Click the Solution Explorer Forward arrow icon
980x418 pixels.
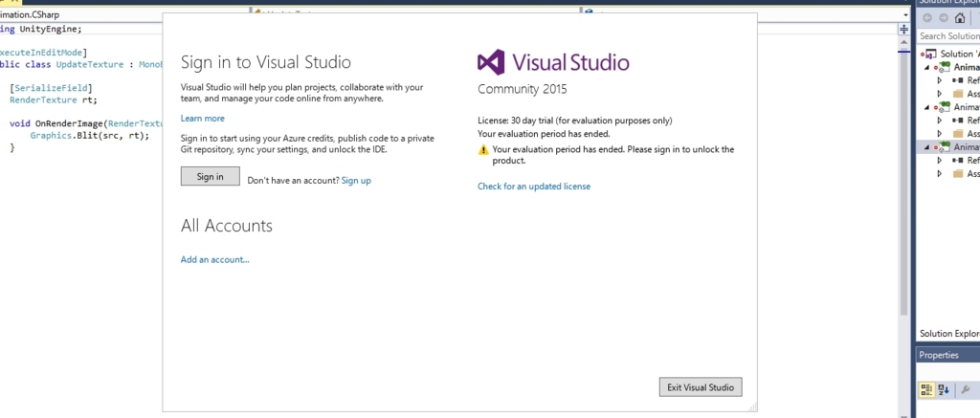point(944,18)
